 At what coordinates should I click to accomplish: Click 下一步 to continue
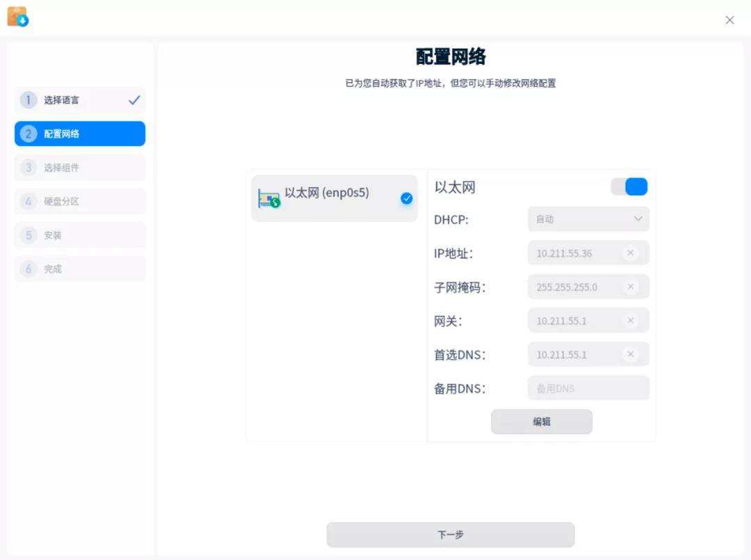point(451,534)
